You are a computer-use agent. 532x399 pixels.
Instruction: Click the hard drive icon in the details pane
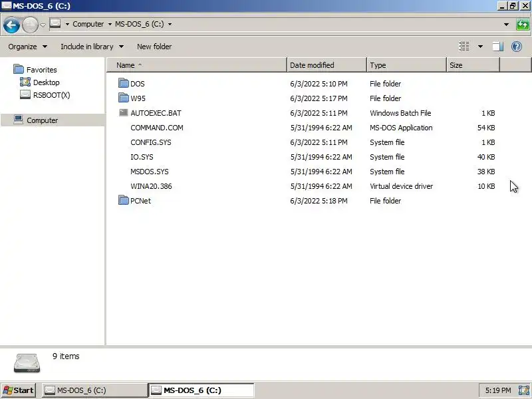(27, 363)
